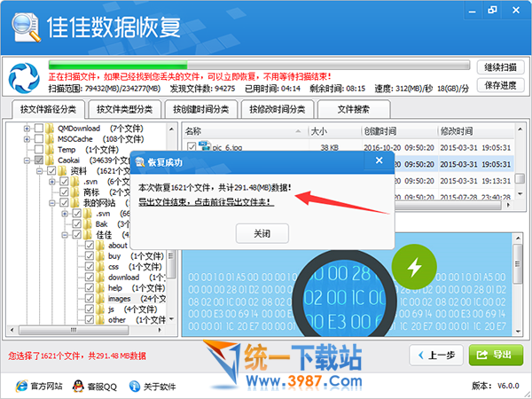This screenshot has width=532, height=399.
Task: Click the 保存进度 button
Action: (x=500, y=85)
